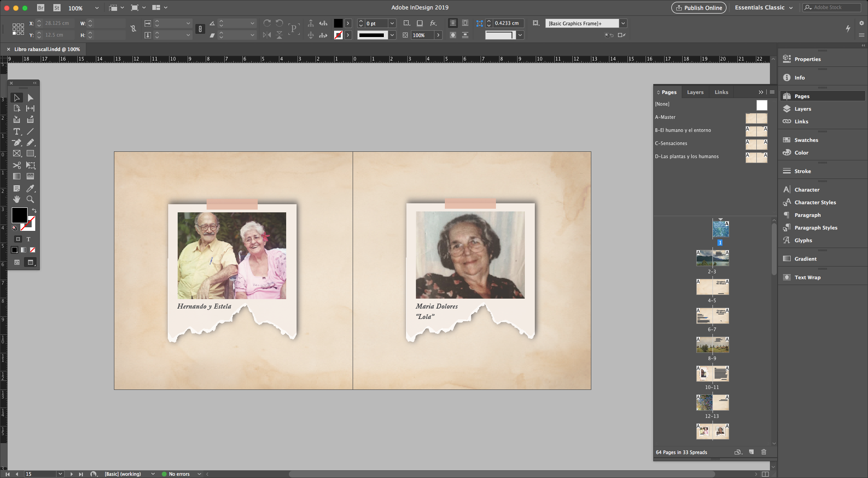Choose the Page tool

pyautogui.click(x=17, y=108)
